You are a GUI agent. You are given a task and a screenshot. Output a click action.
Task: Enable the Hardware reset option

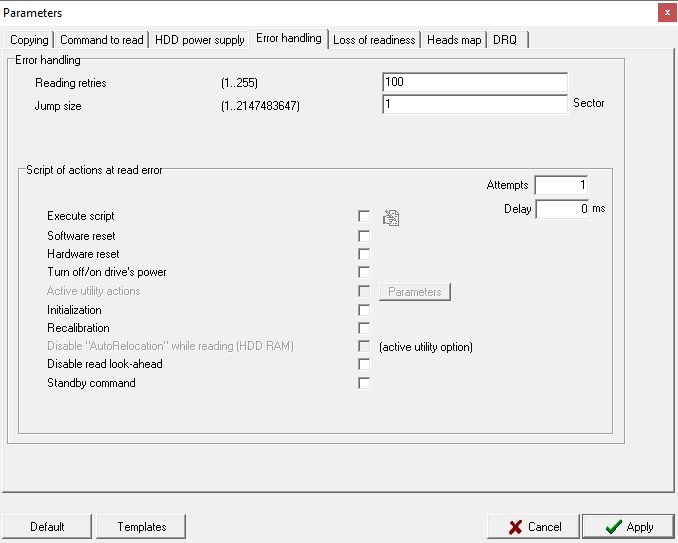coord(364,254)
